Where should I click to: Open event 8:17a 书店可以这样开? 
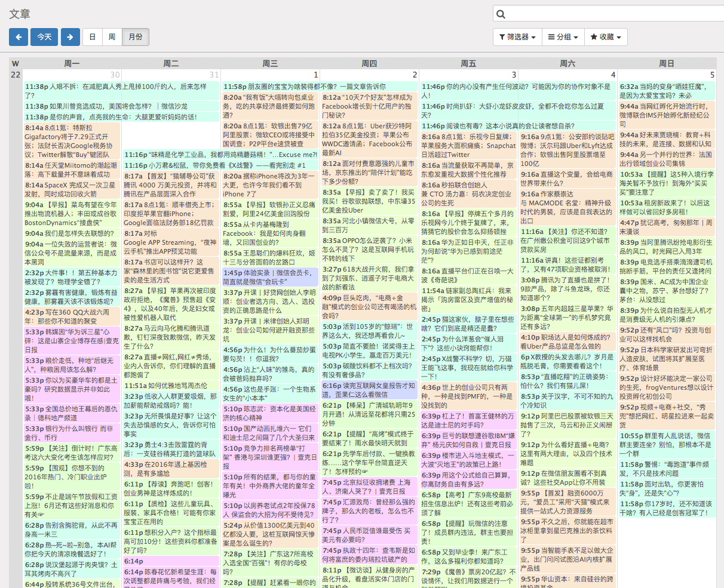pos(171,271)
